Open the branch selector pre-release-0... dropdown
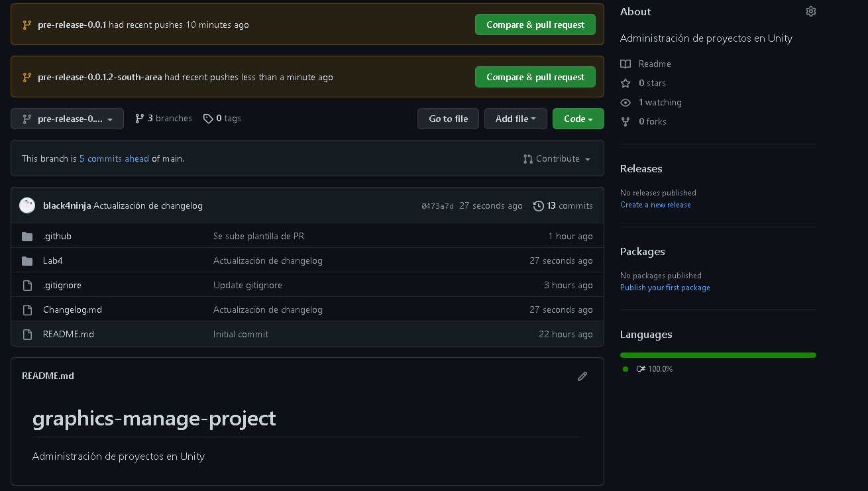This screenshot has height=491, width=868. pos(67,119)
